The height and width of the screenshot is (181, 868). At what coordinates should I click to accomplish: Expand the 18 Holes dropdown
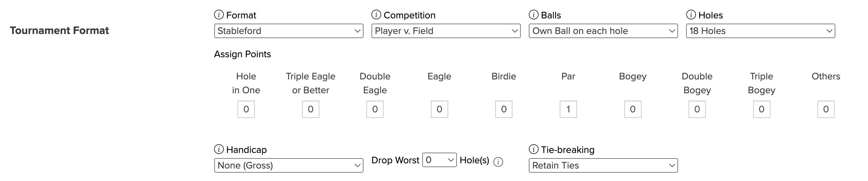(761, 31)
